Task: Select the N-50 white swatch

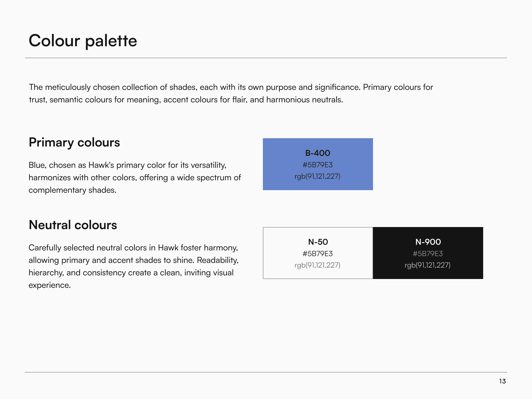Action: pyautogui.click(x=318, y=253)
